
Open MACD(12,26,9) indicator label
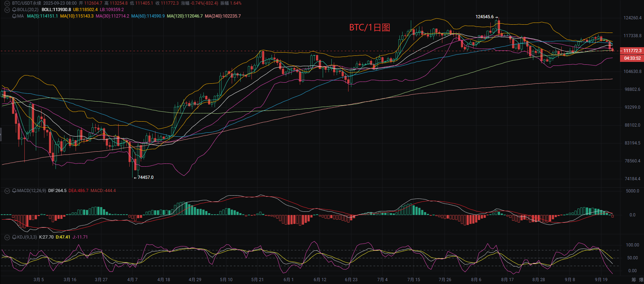click(32, 191)
